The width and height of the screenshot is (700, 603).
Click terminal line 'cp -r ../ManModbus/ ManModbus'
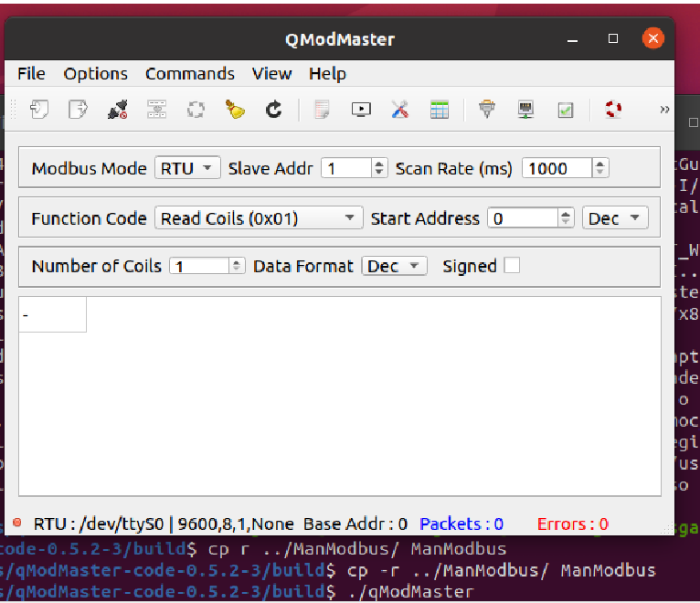coord(502,570)
